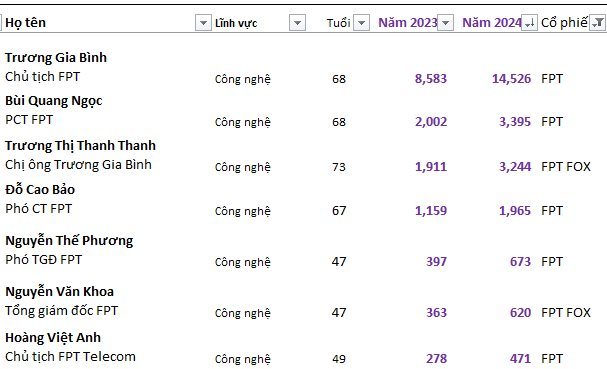Click the name Hoàng Việt Anh
The image size is (607, 369).
click(53, 338)
